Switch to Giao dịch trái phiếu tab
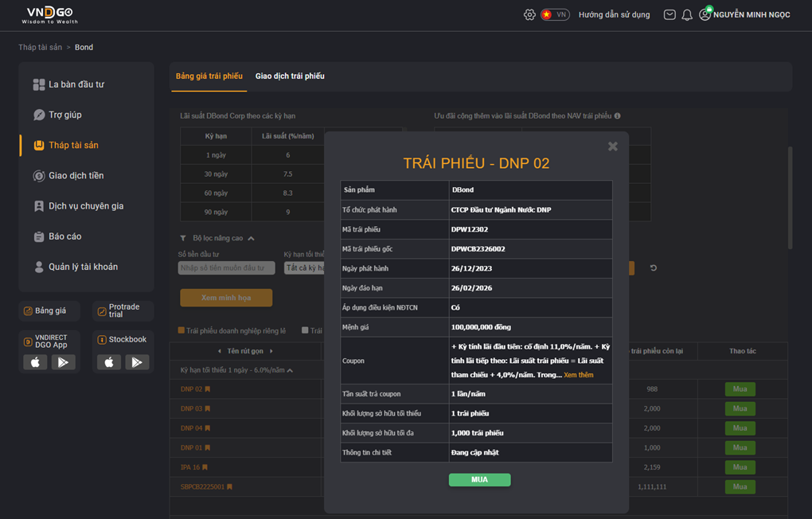Viewport: 812px width, 519px height. coord(290,76)
